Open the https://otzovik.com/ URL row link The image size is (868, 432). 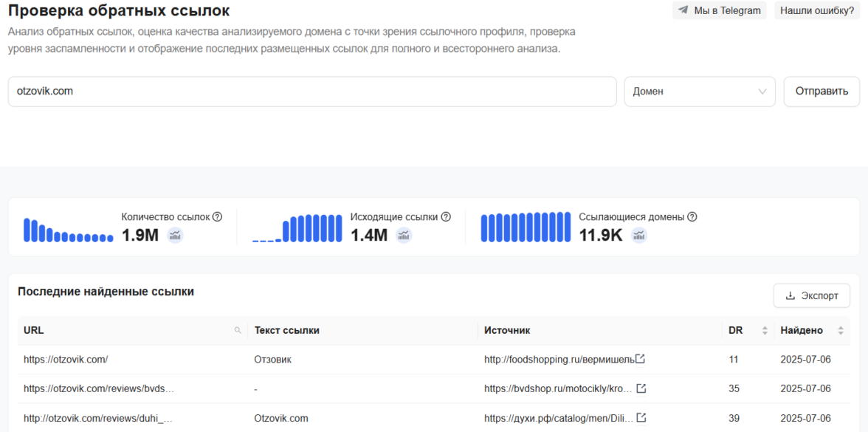[x=66, y=360]
